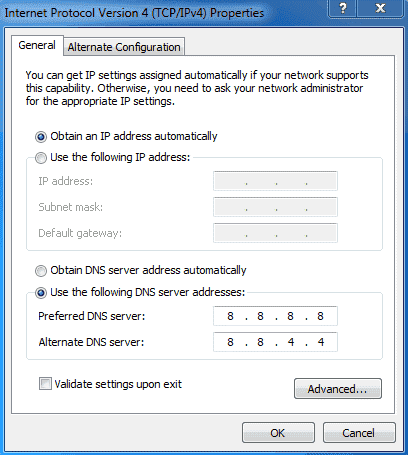Click the last octet of Alternate DNS
This screenshot has width=408, height=455.
[321, 342]
